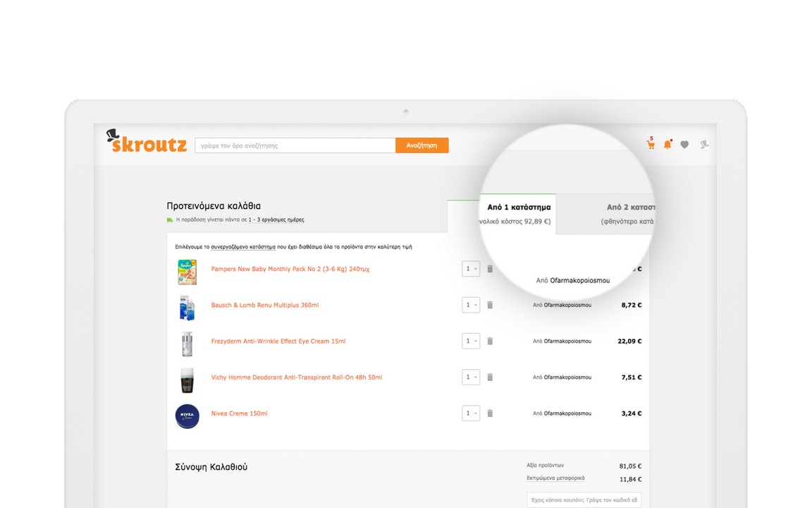Viewport: 812px width, 508px height.
Task: Click 'Εκτιμώμενα μεταφορικά' label
Action: (x=555, y=478)
